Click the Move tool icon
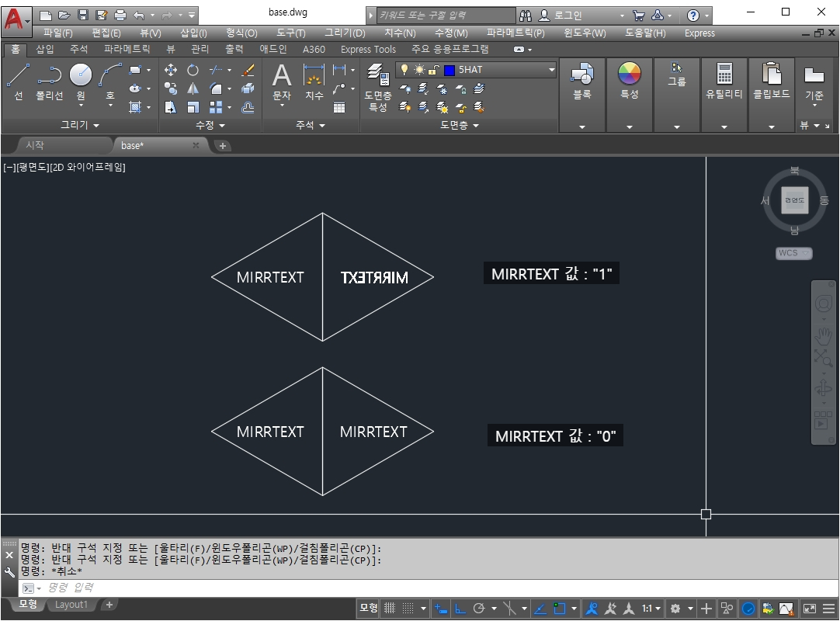 170,70
